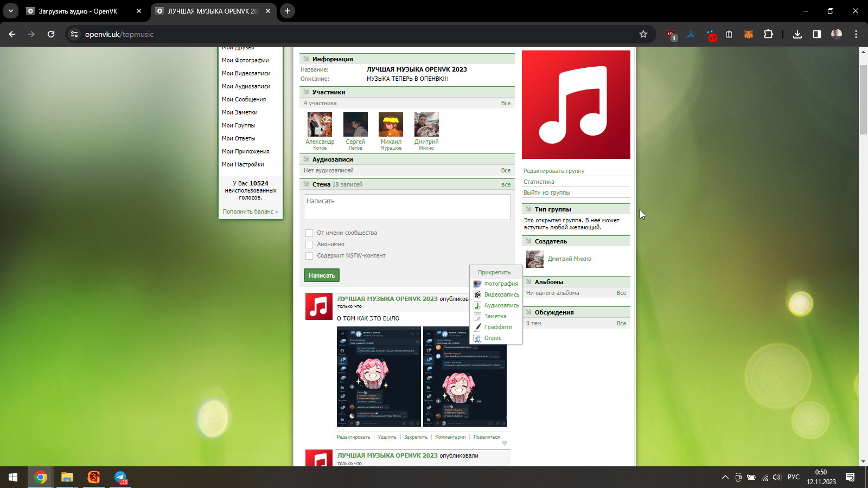This screenshot has height=488, width=868.
Task: Open 'Мои Сообщения' in the sidebar
Action: [244, 99]
